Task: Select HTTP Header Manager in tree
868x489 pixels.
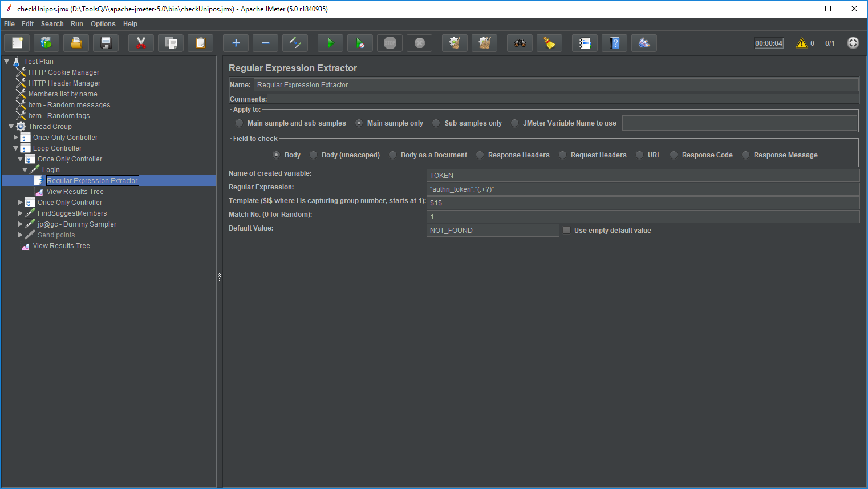Action: click(64, 83)
